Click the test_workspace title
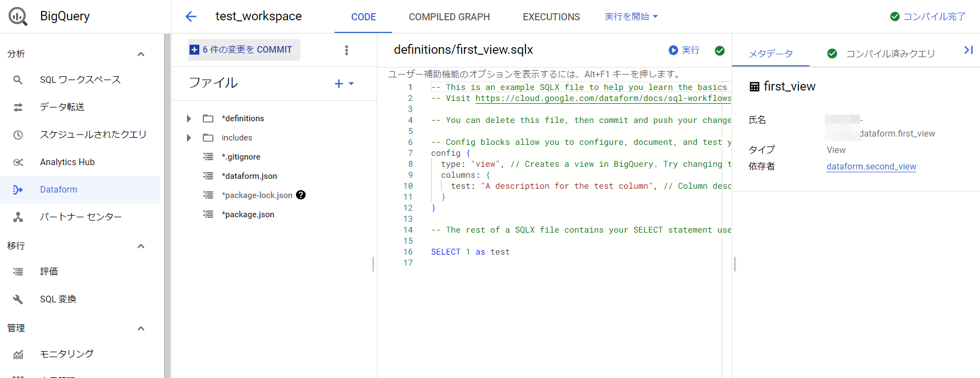The width and height of the screenshot is (980, 378). [x=258, y=16]
